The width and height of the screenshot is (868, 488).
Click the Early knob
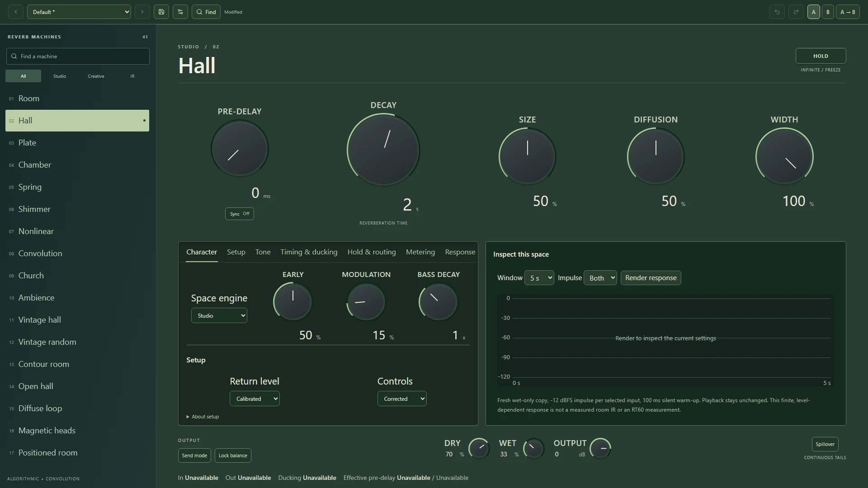292,301
